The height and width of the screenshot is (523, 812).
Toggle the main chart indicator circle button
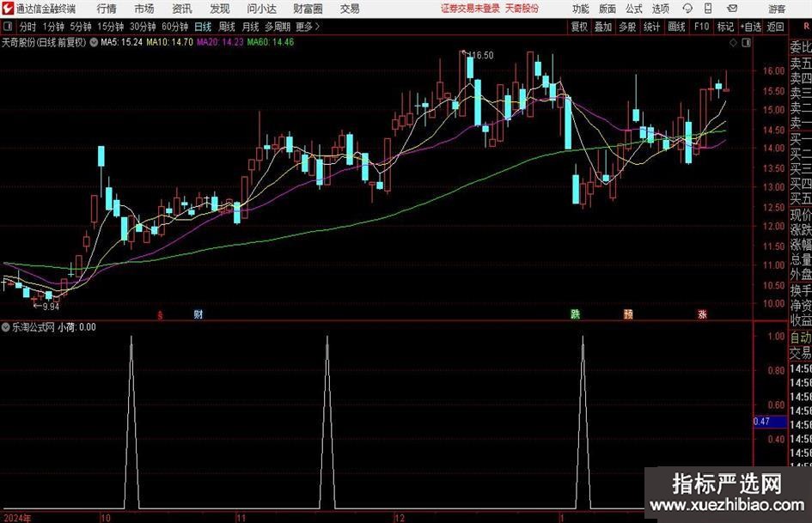pyautogui.click(x=93, y=41)
